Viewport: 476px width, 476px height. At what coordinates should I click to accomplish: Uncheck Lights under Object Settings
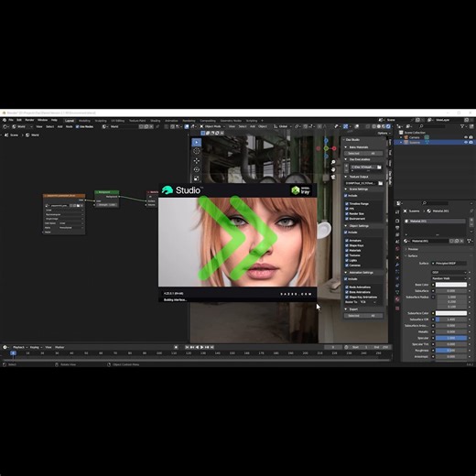pos(347,260)
